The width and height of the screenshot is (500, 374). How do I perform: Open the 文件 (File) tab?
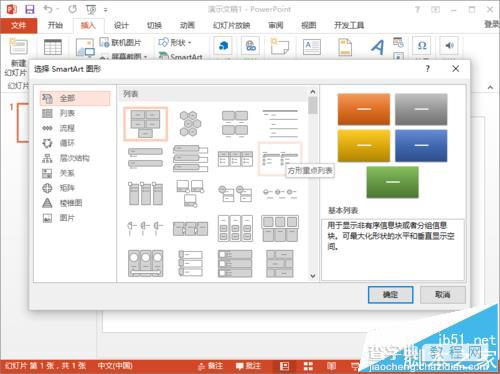point(18,25)
